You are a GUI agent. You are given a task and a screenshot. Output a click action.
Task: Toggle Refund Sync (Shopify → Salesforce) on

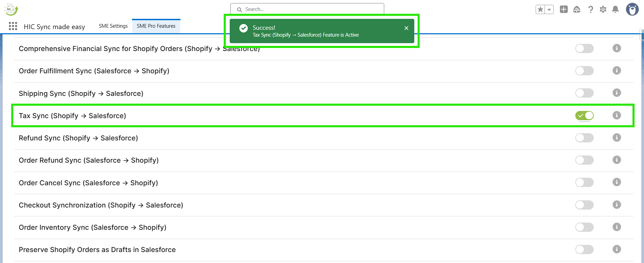(585, 138)
